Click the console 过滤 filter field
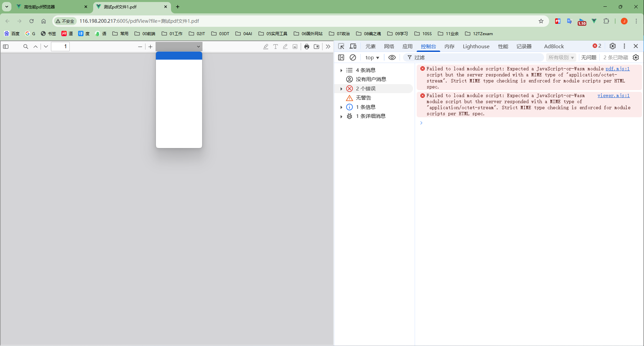This screenshot has height=346, width=644. pos(473,58)
